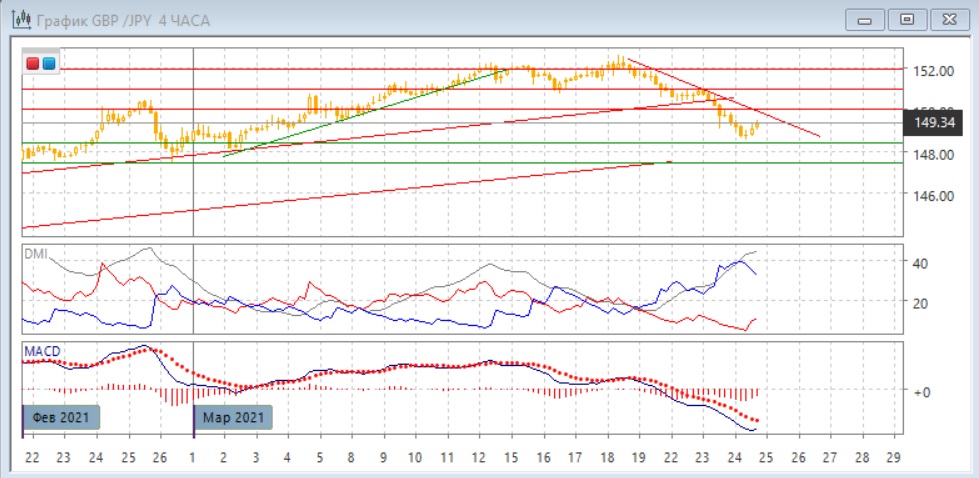Screen dimensions: 979x478
Task: Click the DMI scale value 40
Action: click(x=923, y=262)
